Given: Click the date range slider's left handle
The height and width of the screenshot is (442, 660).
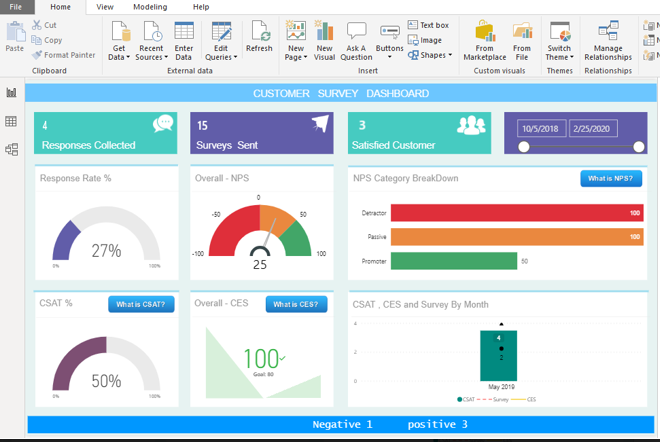Looking at the screenshot, I should tap(523, 147).
